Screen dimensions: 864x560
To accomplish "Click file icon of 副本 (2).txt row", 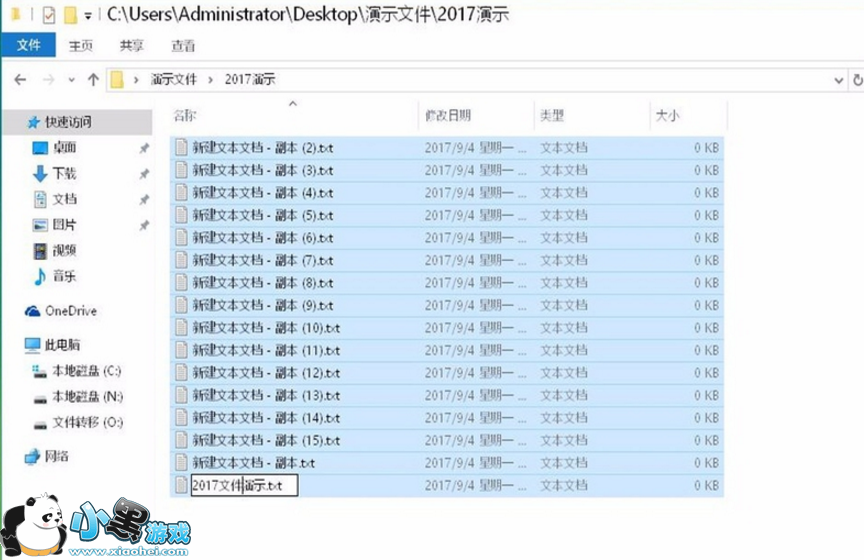I will (181, 147).
